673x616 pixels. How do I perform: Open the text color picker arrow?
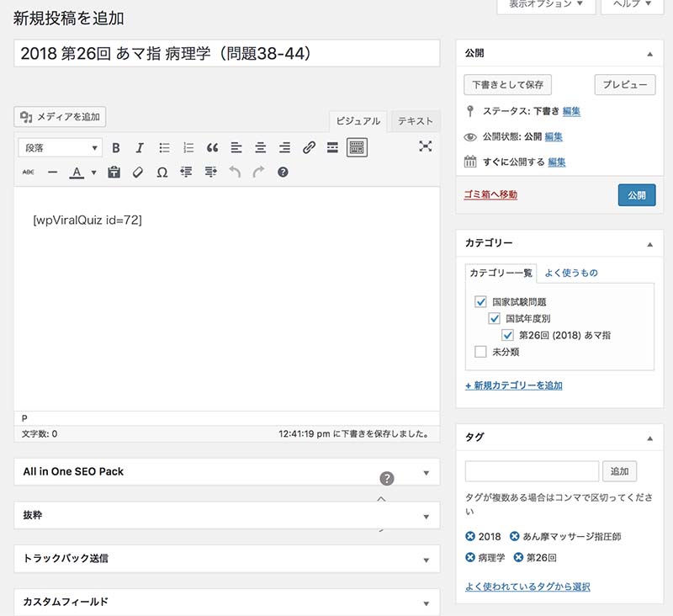coord(93,173)
